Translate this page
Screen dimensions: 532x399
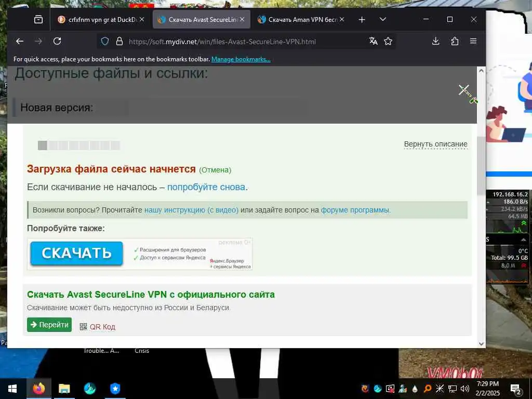(374, 42)
